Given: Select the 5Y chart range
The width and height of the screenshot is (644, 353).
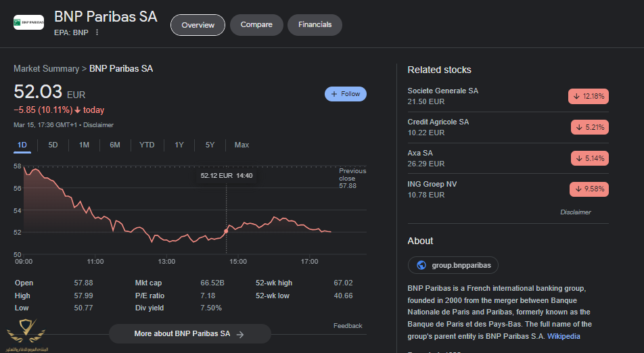Looking at the screenshot, I should point(210,145).
